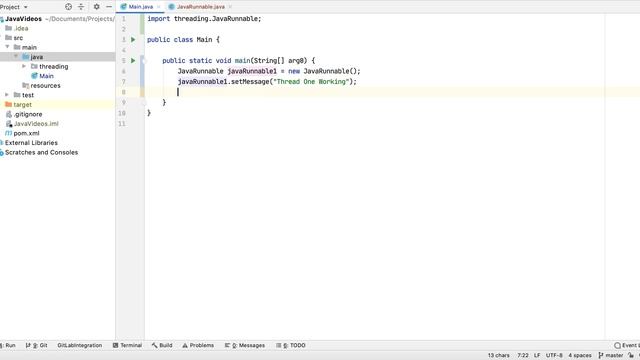Collapse the java folder
The image size is (640, 360).
point(16,56)
